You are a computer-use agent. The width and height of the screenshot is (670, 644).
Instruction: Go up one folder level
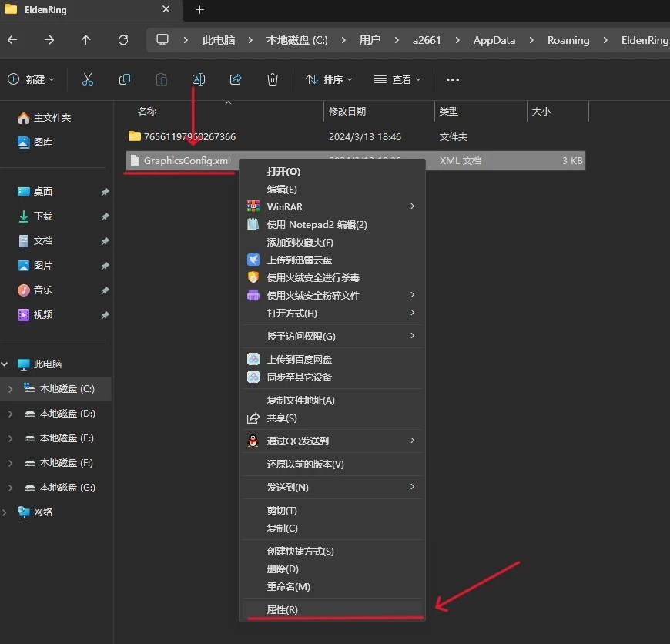[86, 40]
